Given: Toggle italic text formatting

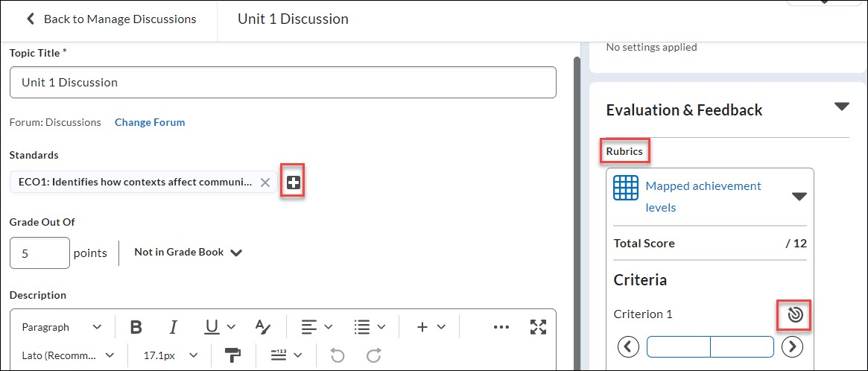Looking at the screenshot, I should click(x=174, y=327).
